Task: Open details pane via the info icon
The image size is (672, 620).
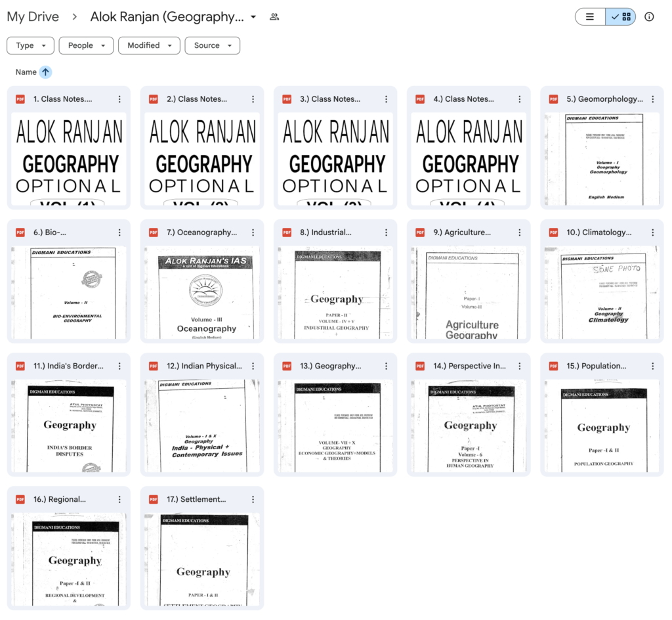Action: point(648,16)
